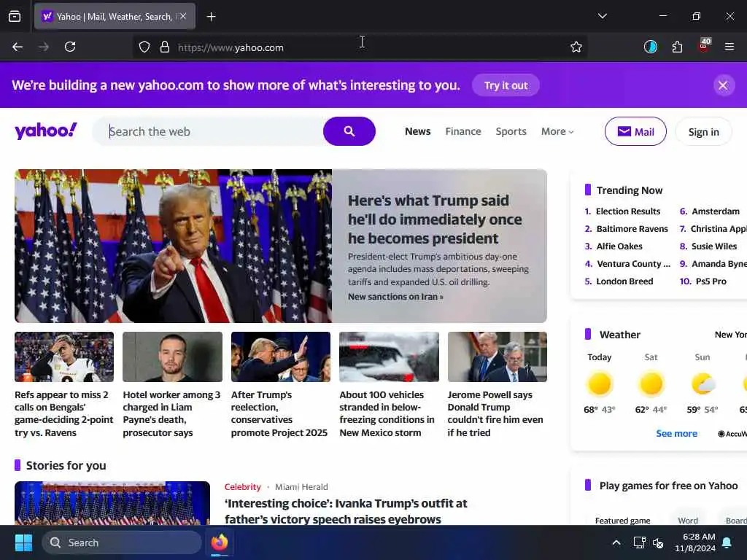This screenshot has width=747, height=560.
Task: Open the Project 2025 conservatives story
Action: tap(279, 413)
